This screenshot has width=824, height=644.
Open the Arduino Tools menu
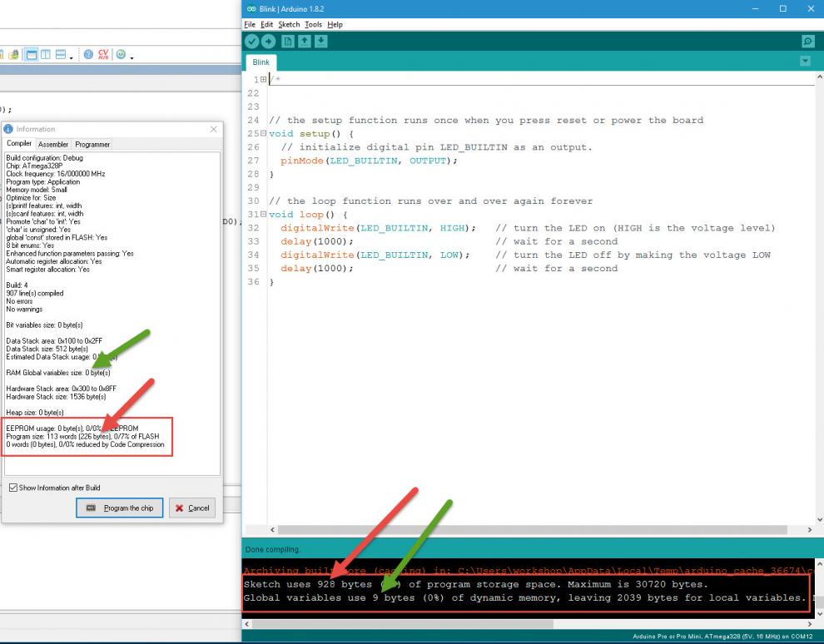tap(313, 24)
